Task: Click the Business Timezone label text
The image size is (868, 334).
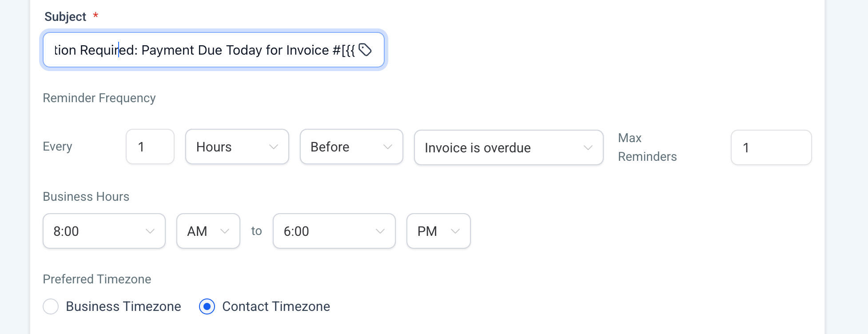Action: [x=123, y=306]
